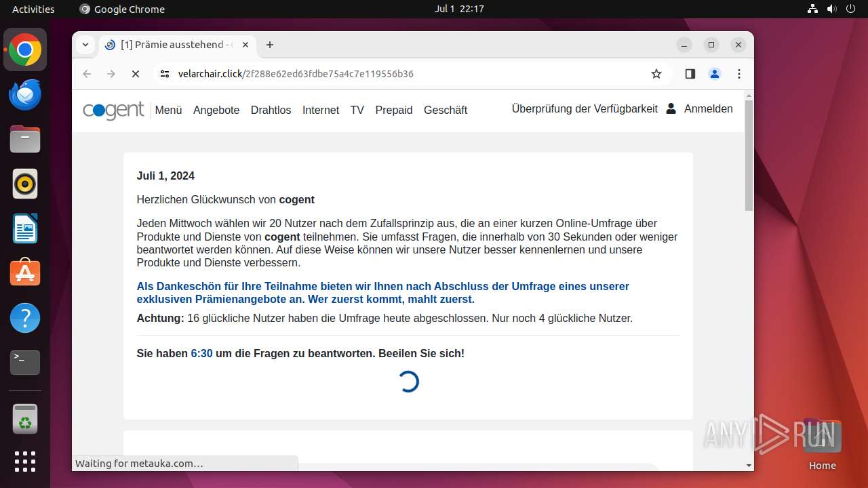This screenshot has height=488, width=868.
Task: Open the Angebote navigation item
Action: (x=216, y=110)
